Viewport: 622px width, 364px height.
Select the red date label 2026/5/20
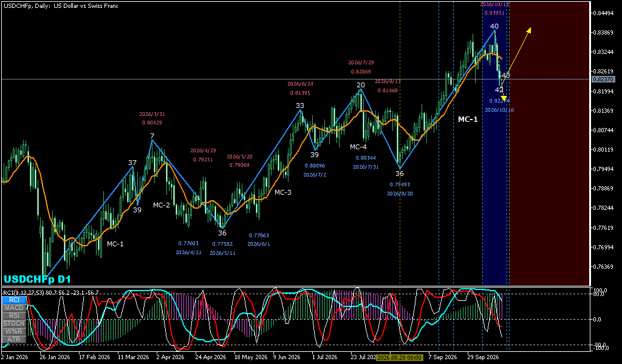click(x=239, y=157)
